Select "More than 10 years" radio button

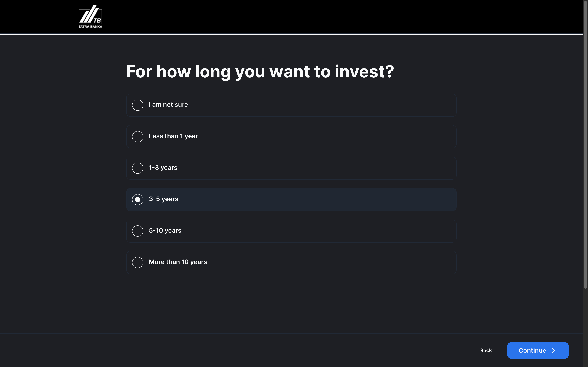[x=138, y=262]
